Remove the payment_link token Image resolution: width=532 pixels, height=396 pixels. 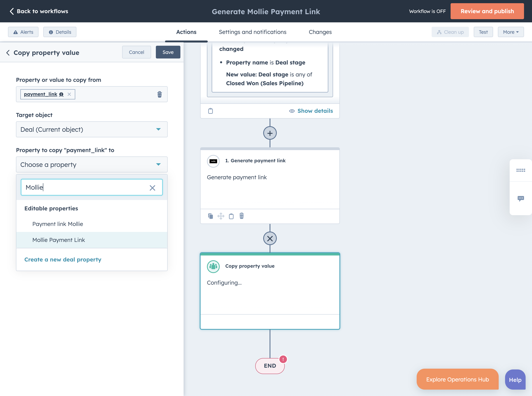(x=69, y=94)
